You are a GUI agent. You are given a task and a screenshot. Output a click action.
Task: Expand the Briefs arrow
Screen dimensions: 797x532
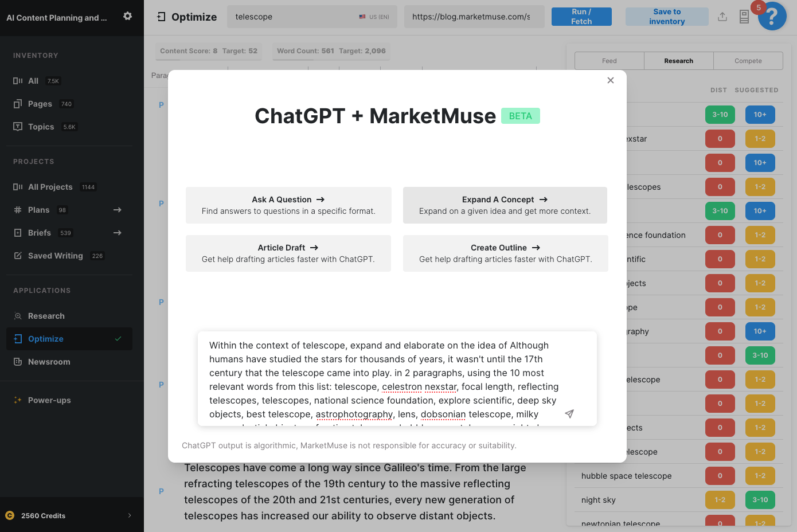pos(118,233)
